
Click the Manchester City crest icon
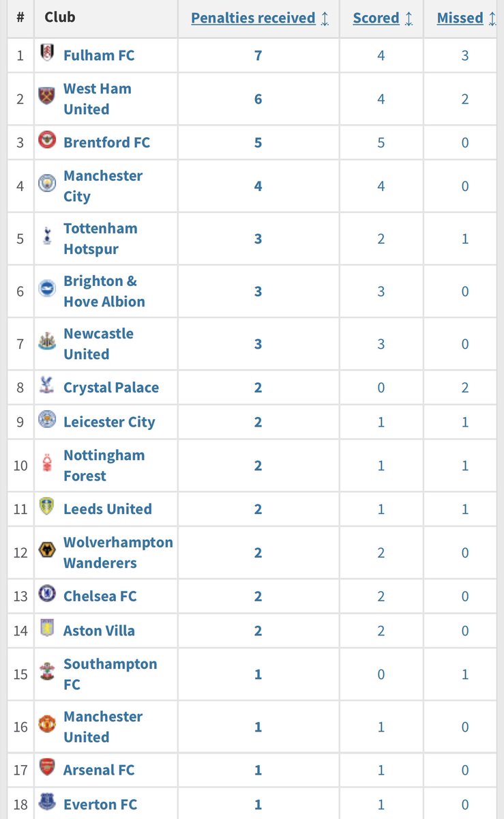pyautogui.click(x=47, y=183)
